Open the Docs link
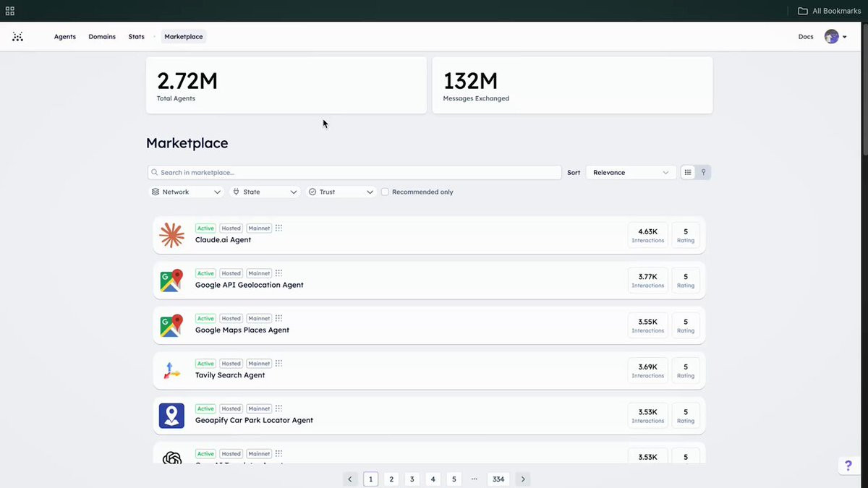This screenshot has width=868, height=488. tap(806, 36)
